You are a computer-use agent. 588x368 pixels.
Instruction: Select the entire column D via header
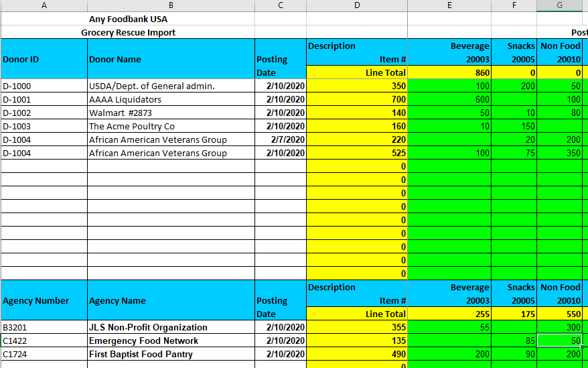point(356,5)
